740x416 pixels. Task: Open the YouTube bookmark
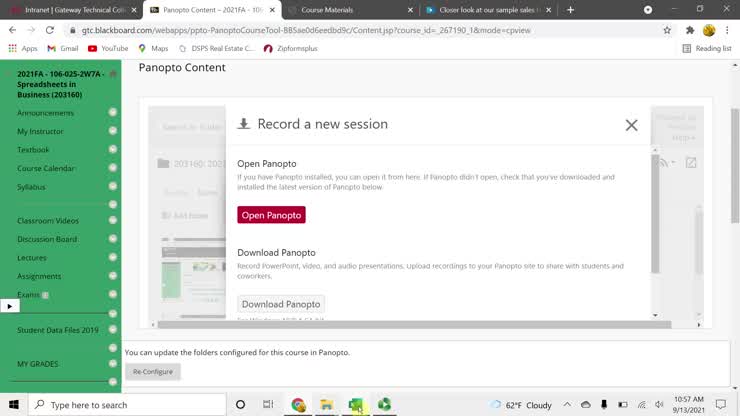point(107,48)
